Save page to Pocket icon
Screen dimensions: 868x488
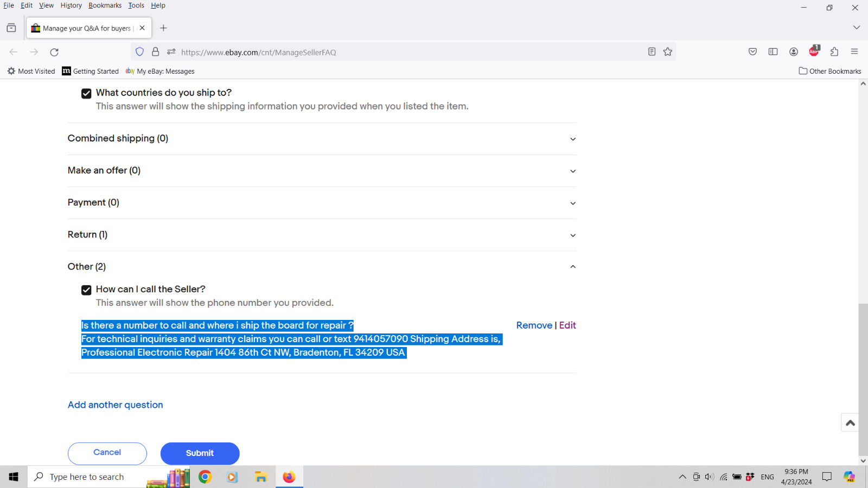(753, 52)
